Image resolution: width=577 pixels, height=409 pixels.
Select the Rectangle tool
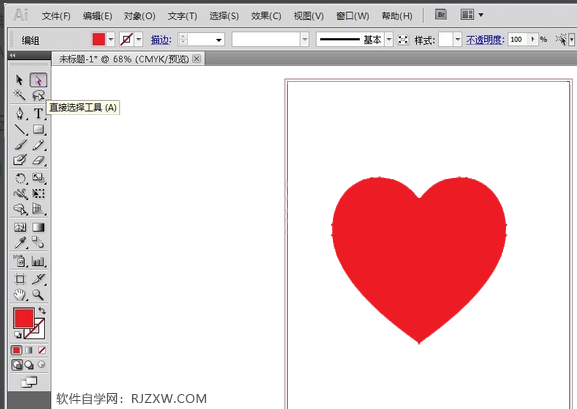pyautogui.click(x=38, y=129)
